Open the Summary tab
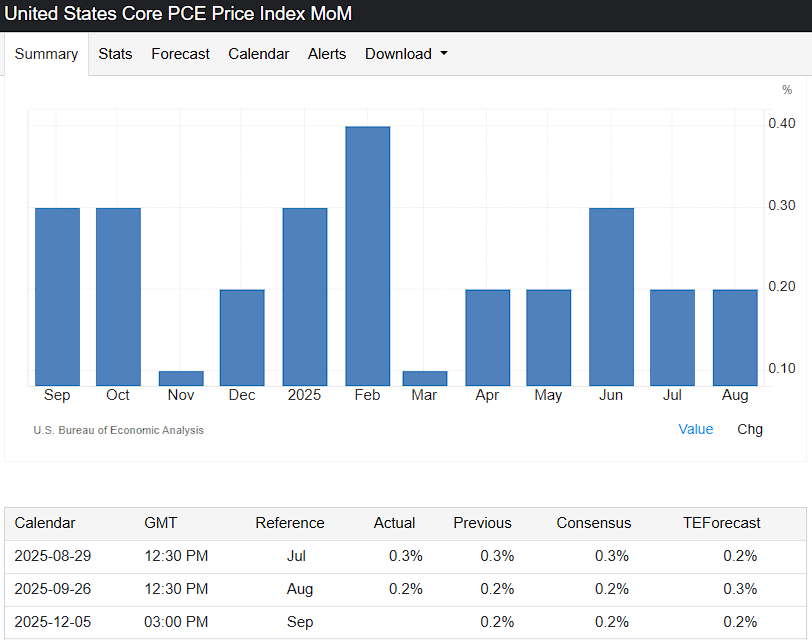The height and width of the screenshot is (640, 812). (x=46, y=54)
